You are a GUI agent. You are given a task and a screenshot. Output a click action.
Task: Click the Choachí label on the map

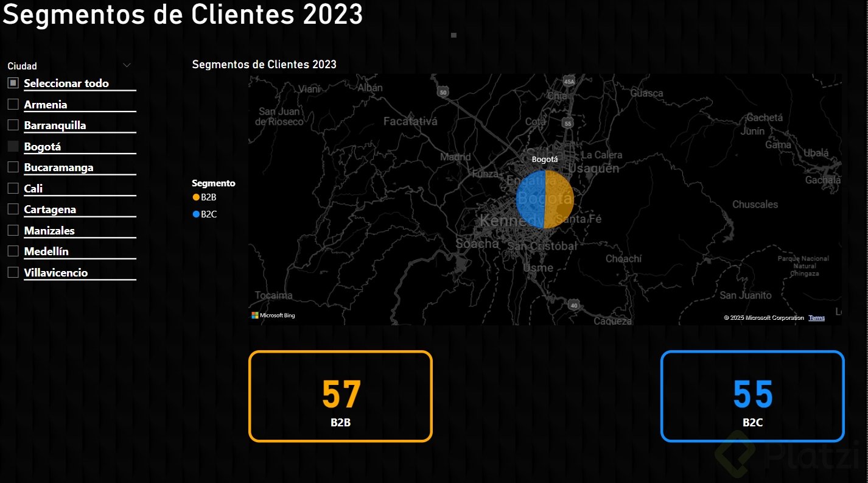point(623,259)
